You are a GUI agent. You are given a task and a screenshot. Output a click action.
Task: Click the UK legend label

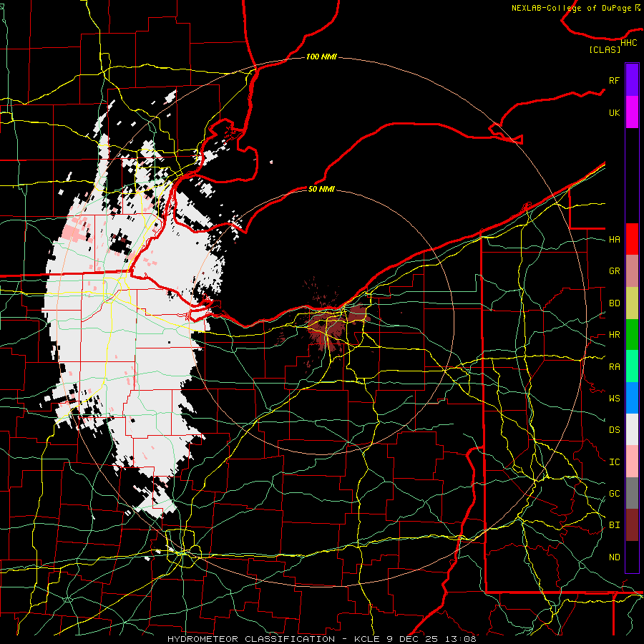coord(614,112)
